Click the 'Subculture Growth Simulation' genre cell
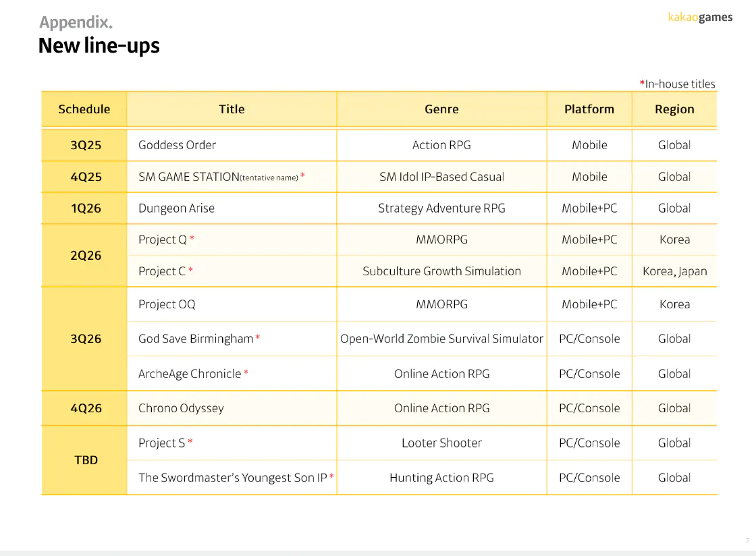Viewport: 756px width, 556px height. (441, 271)
